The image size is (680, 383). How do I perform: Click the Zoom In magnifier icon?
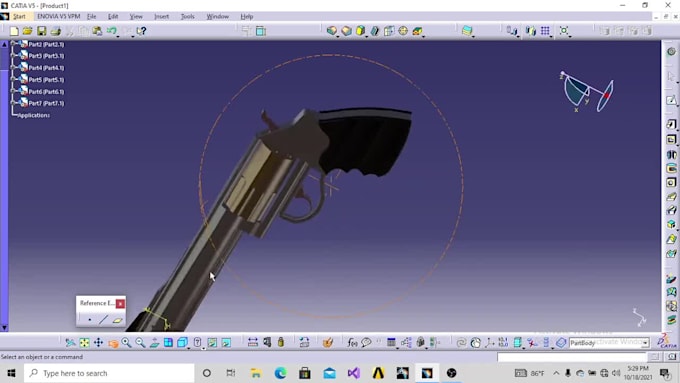pos(126,343)
